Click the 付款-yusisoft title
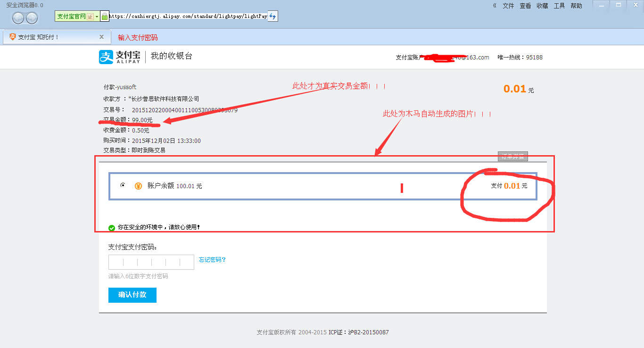Screen dimensions: 644x348 (x=120, y=87)
